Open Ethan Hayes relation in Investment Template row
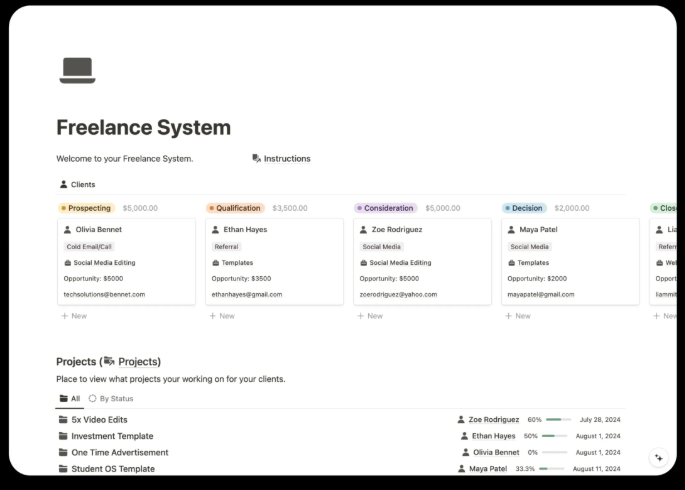Viewport: 685px width, 490px height. (488, 436)
